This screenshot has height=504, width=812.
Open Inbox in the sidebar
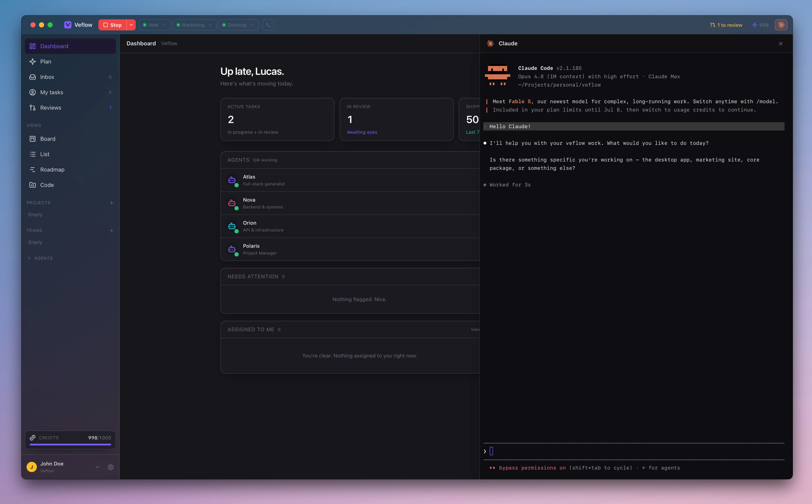click(70, 77)
